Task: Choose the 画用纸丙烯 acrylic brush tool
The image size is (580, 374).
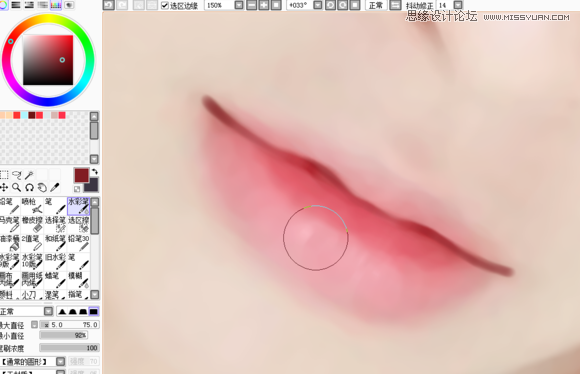Action: point(32,280)
